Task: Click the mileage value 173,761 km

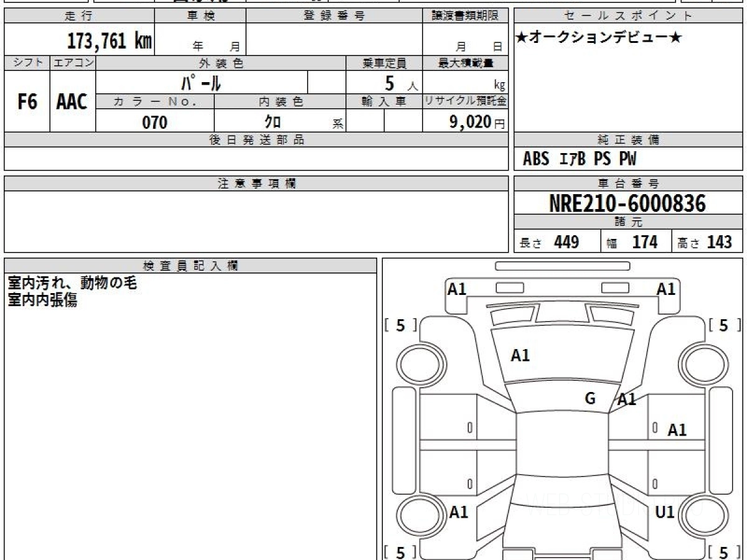Action: tap(110, 41)
